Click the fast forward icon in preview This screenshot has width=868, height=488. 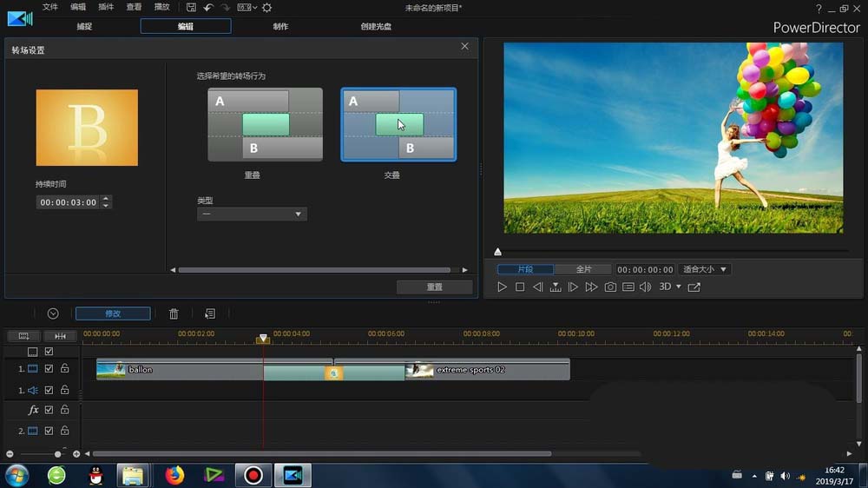(x=591, y=287)
